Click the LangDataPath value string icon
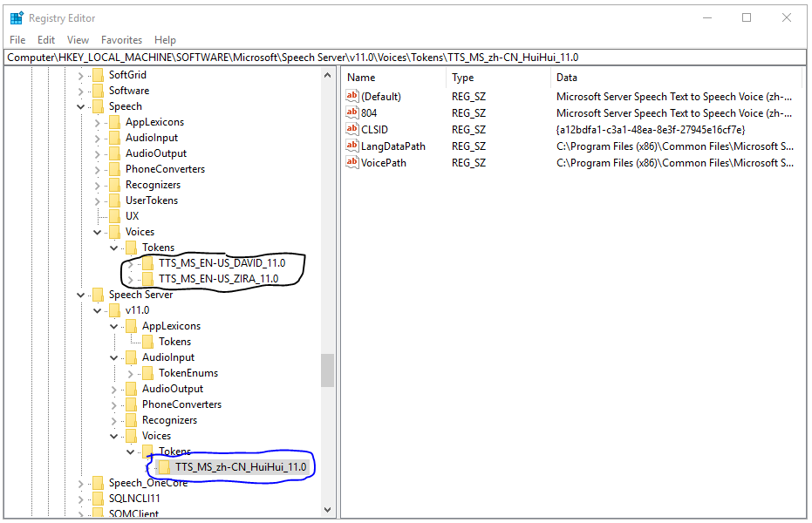Viewport: 812px width, 523px height. point(352,146)
